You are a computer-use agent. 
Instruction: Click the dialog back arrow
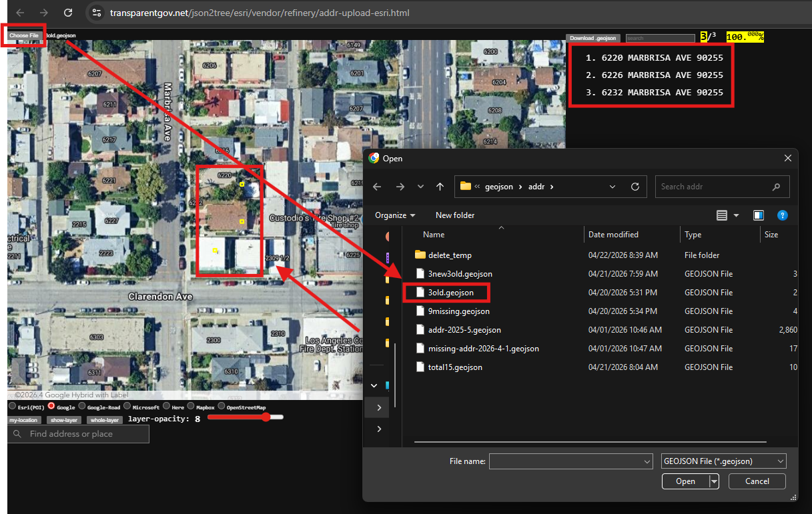pos(377,187)
